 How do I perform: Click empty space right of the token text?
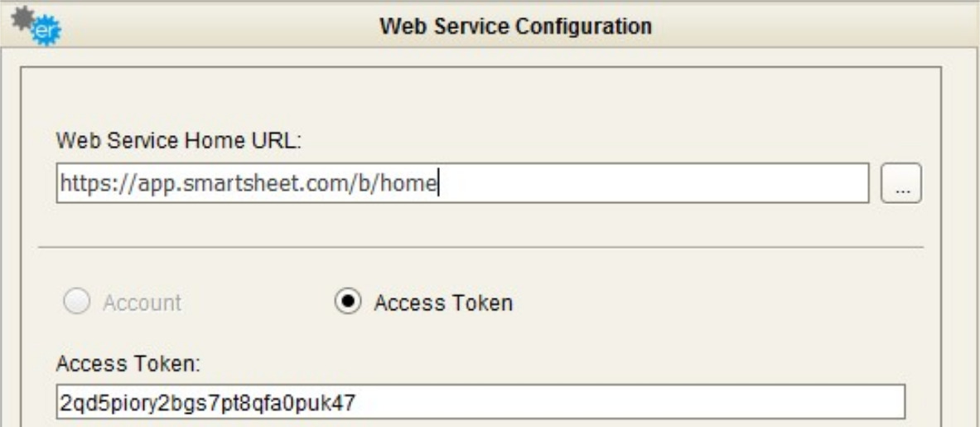tap(630, 403)
